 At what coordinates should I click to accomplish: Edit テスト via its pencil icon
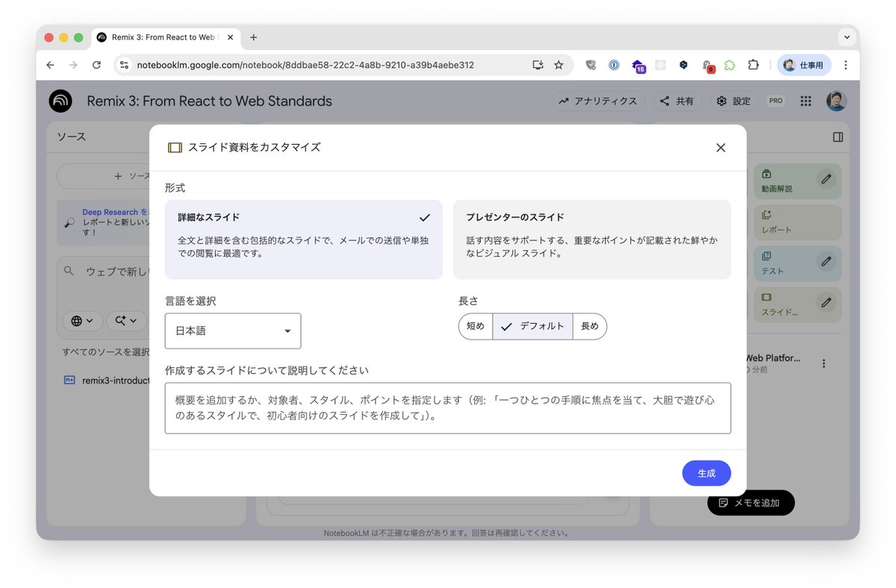[x=825, y=263]
